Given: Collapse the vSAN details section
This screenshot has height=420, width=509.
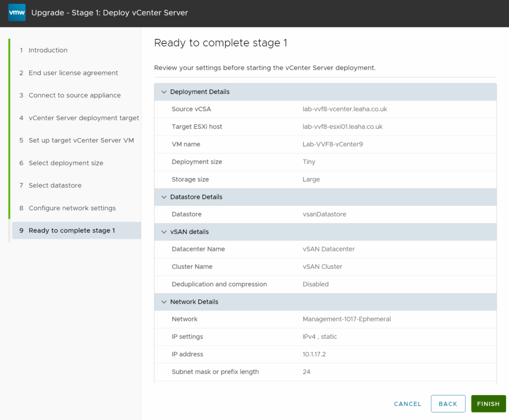Looking at the screenshot, I should [x=164, y=232].
